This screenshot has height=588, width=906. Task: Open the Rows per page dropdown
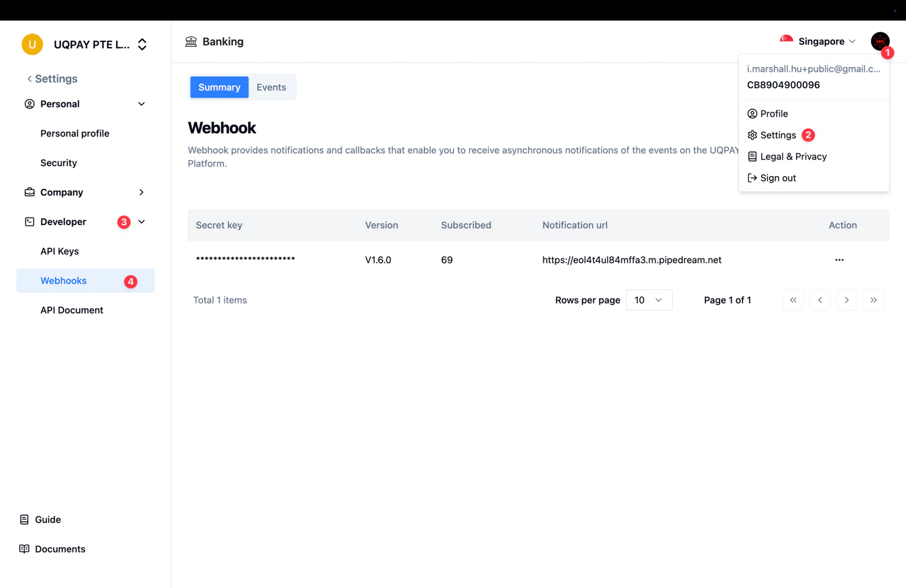pyautogui.click(x=648, y=300)
